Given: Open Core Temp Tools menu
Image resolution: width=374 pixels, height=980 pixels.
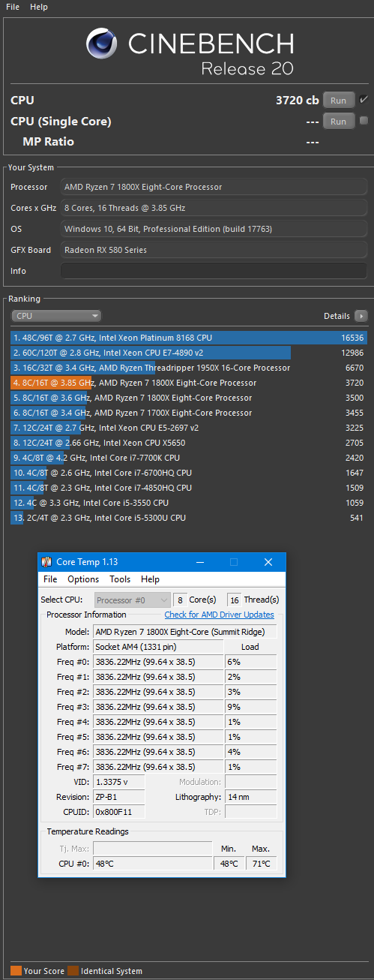Looking at the screenshot, I should click(x=120, y=579).
